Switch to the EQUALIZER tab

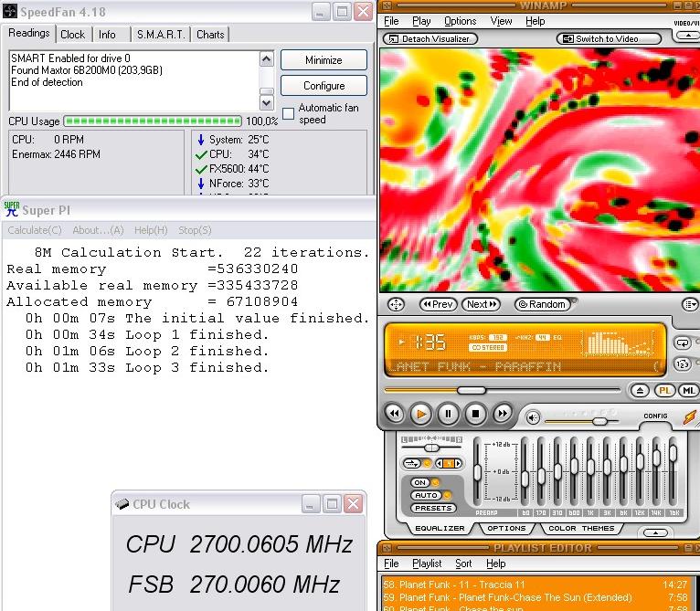coord(440,529)
